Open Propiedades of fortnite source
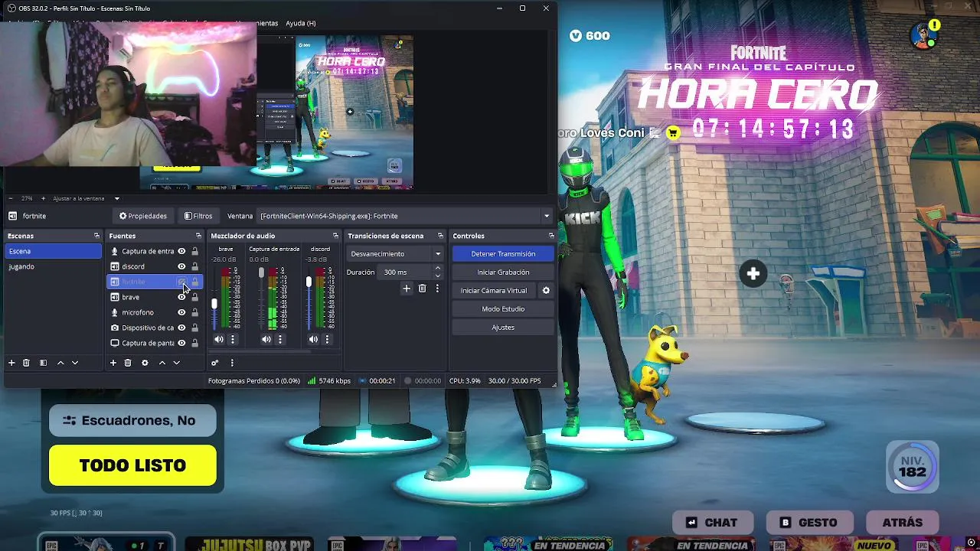Image resolution: width=980 pixels, height=551 pixels. pyautogui.click(x=143, y=216)
